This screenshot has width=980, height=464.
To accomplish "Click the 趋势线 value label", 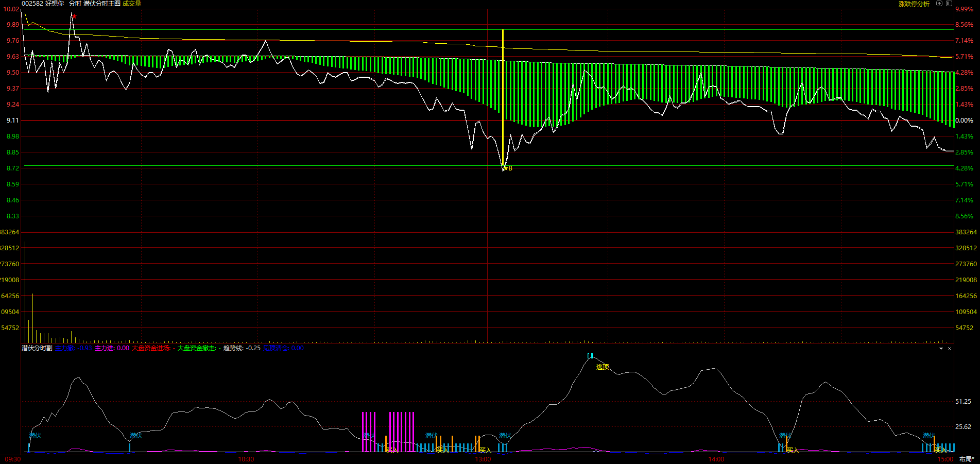I will coord(242,348).
